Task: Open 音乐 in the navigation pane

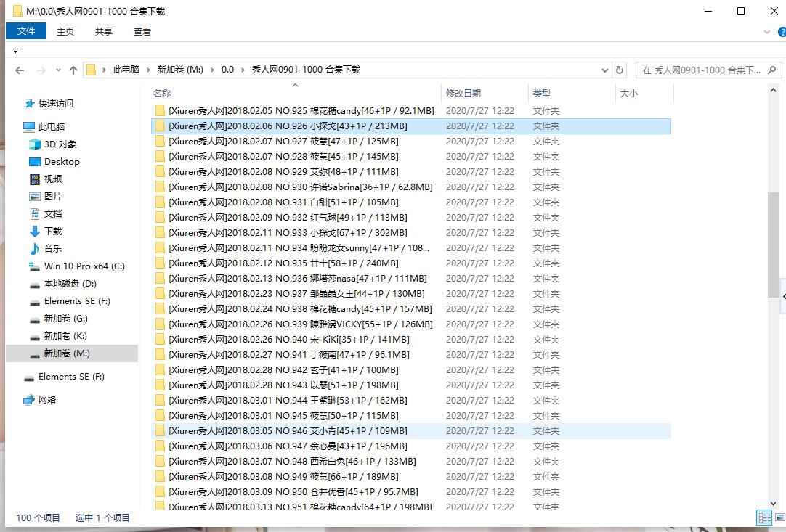Action: pyautogui.click(x=52, y=248)
